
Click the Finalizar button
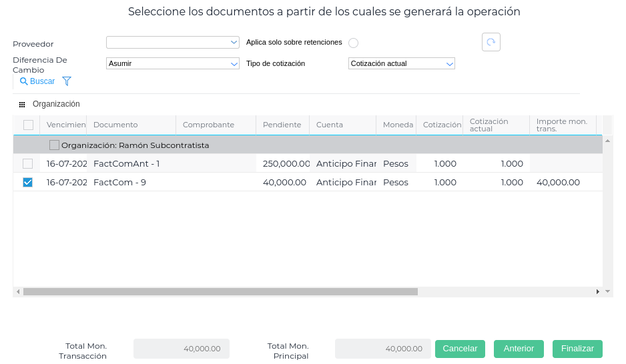click(x=577, y=349)
